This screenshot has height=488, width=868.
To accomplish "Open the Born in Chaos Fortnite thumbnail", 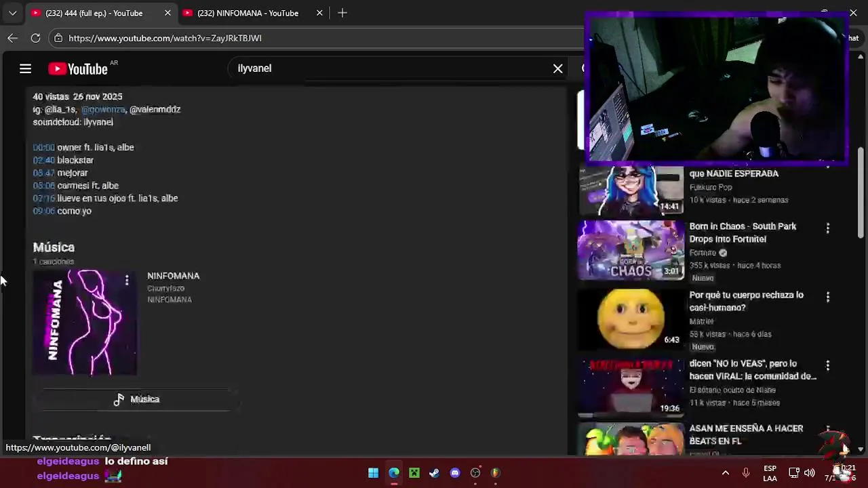I will click(631, 249).
